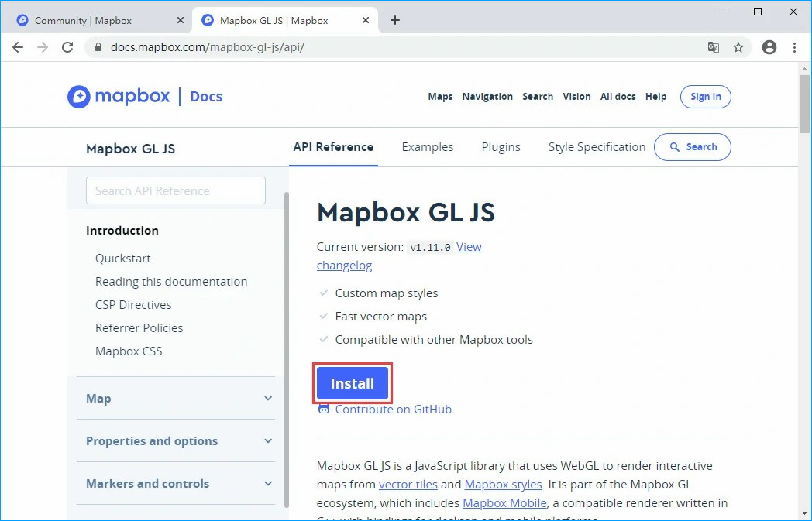Click the Install button
Screen dimensions: 812x521
point(352,383)
